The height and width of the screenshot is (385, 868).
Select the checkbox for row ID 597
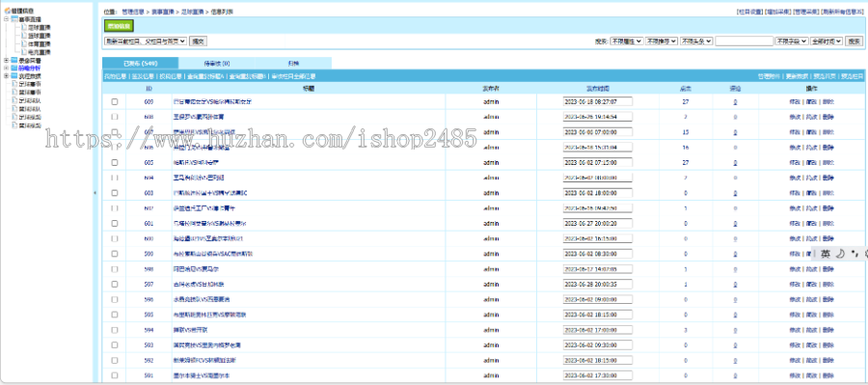(x=115, y=285)
